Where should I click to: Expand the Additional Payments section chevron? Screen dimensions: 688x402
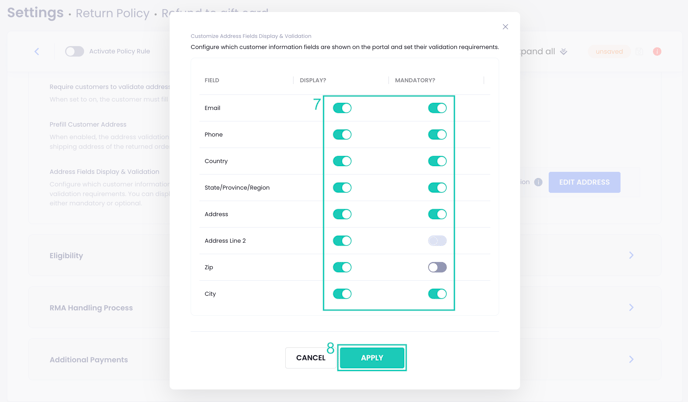[631, 359]
